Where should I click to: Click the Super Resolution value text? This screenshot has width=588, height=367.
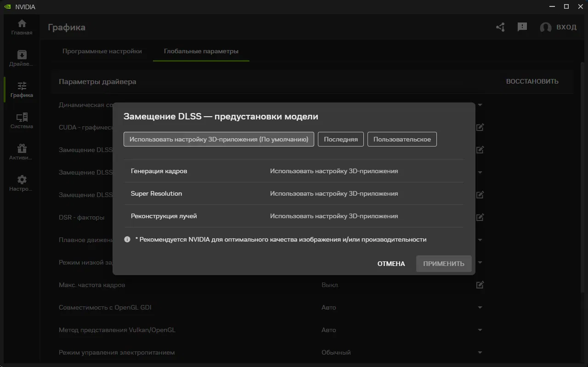click(x=334, y=193)
